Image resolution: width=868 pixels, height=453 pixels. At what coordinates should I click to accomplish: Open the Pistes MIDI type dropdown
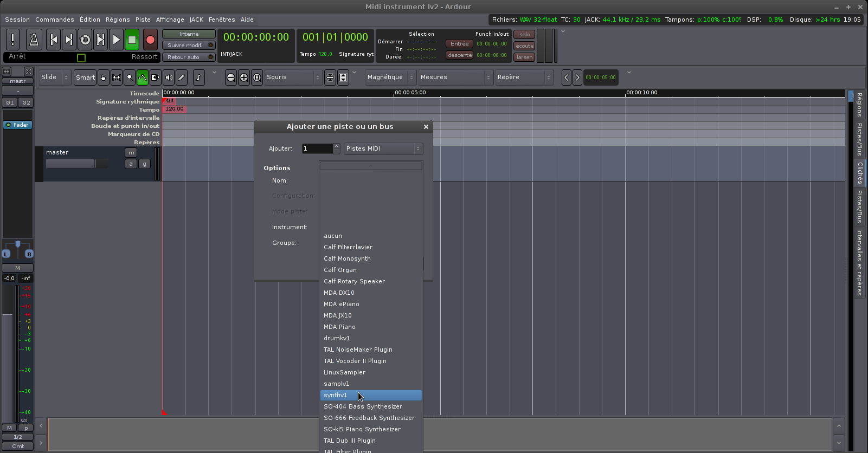point(383,148)
